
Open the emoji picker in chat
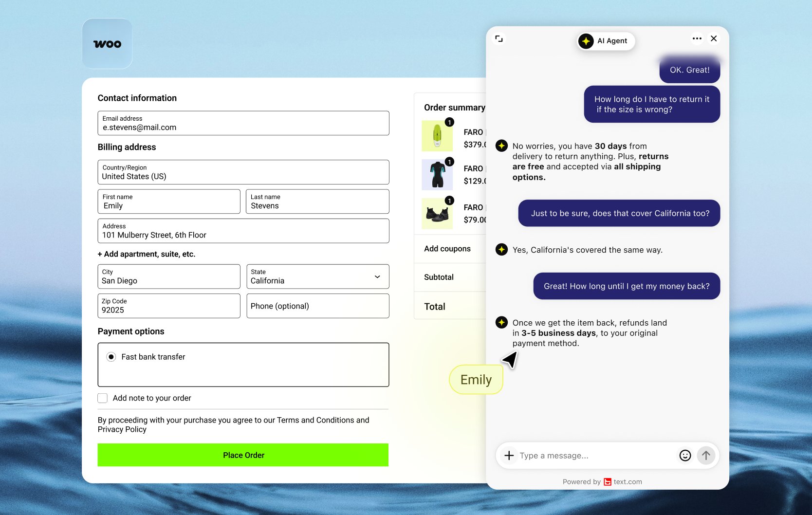tap(685, 456)
